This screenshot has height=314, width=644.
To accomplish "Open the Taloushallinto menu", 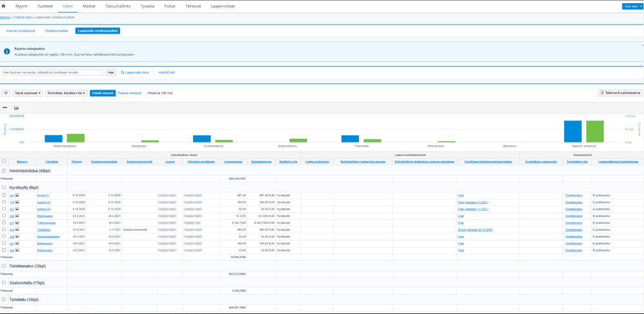I will click(117, 6).
